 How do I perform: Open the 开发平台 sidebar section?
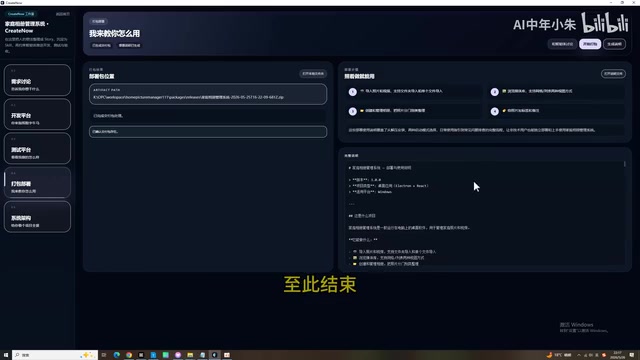(37, 114)
